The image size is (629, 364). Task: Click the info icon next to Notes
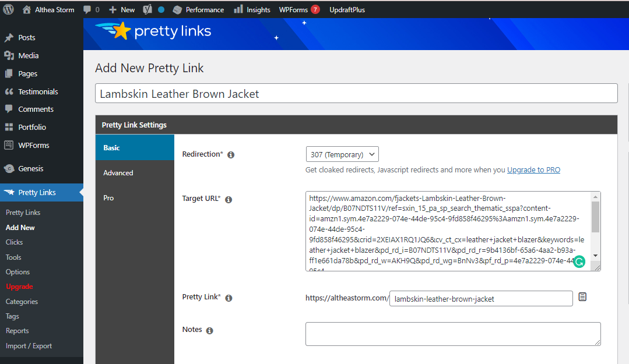click(x=209, y=331)
